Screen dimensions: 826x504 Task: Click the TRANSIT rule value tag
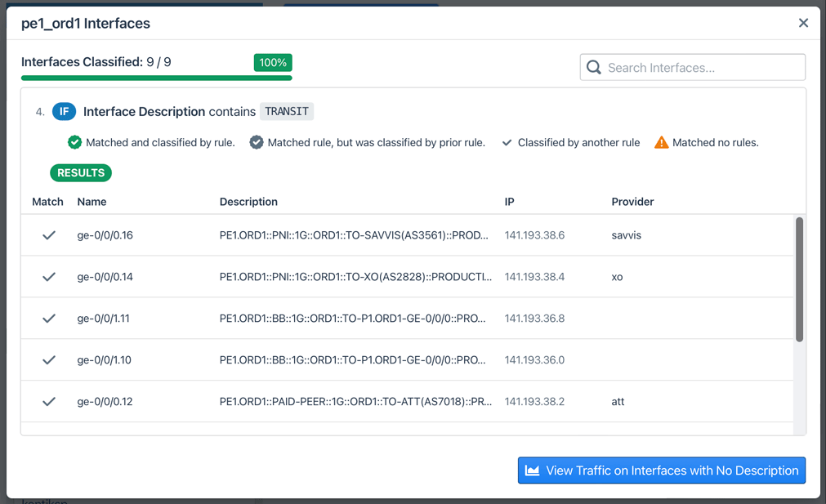coord(287,111)
